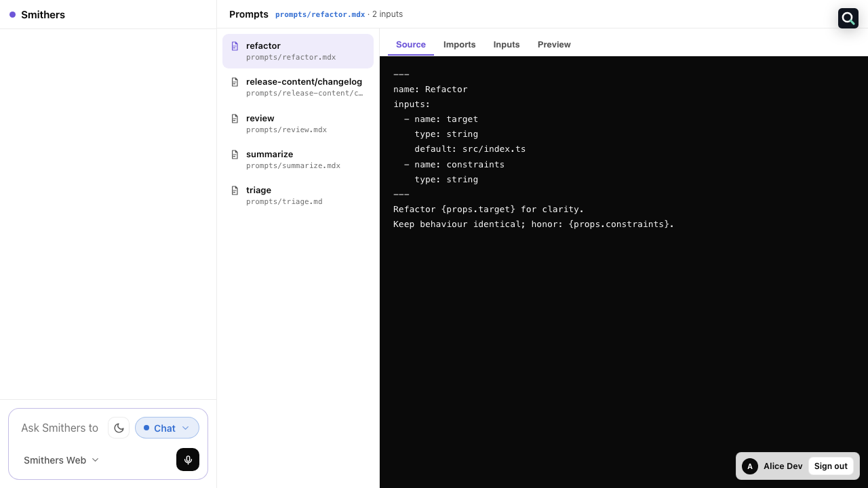Click the review prompt file icon
This screenshot has width=868, height=488.
pyautogui.click(x=235, y=119)
